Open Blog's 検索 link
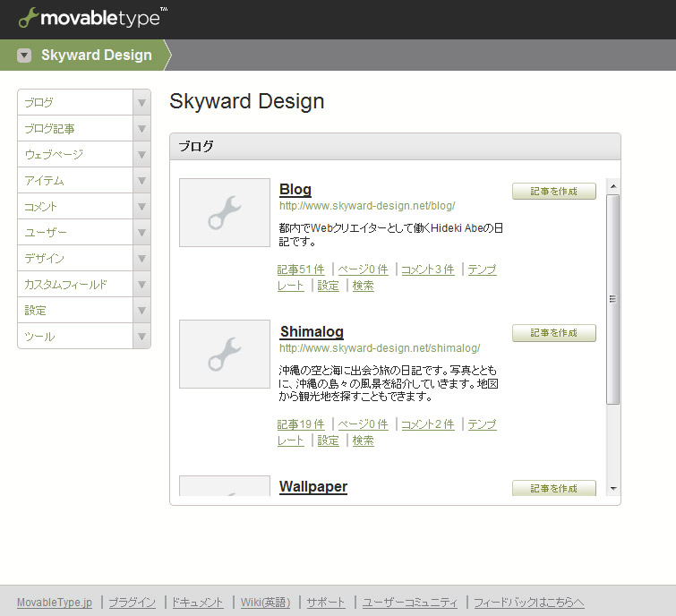The image size is (676, 616). coord(363,286)
